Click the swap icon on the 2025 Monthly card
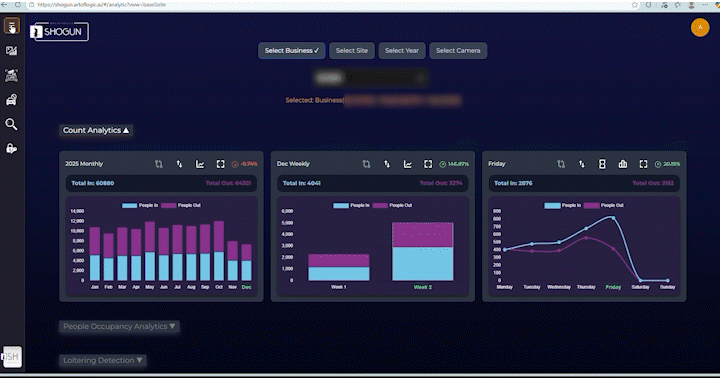Viewport: 720px width, 380px height. [x=159, y=164]
